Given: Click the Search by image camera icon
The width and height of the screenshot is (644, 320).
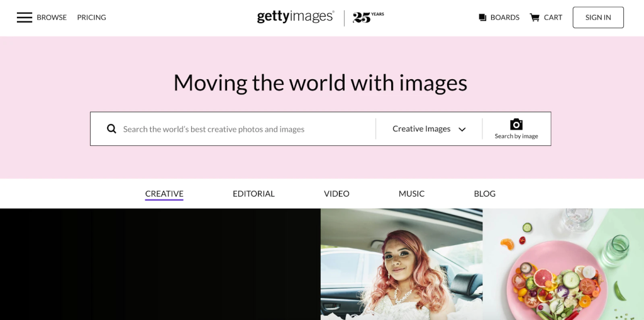Looking at the screenshot, I should pos(516,124).
